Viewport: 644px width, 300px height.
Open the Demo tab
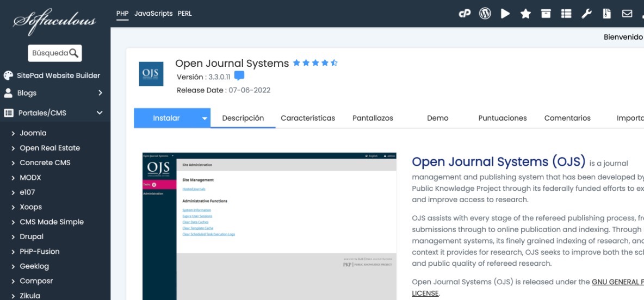tap(438, 118)
